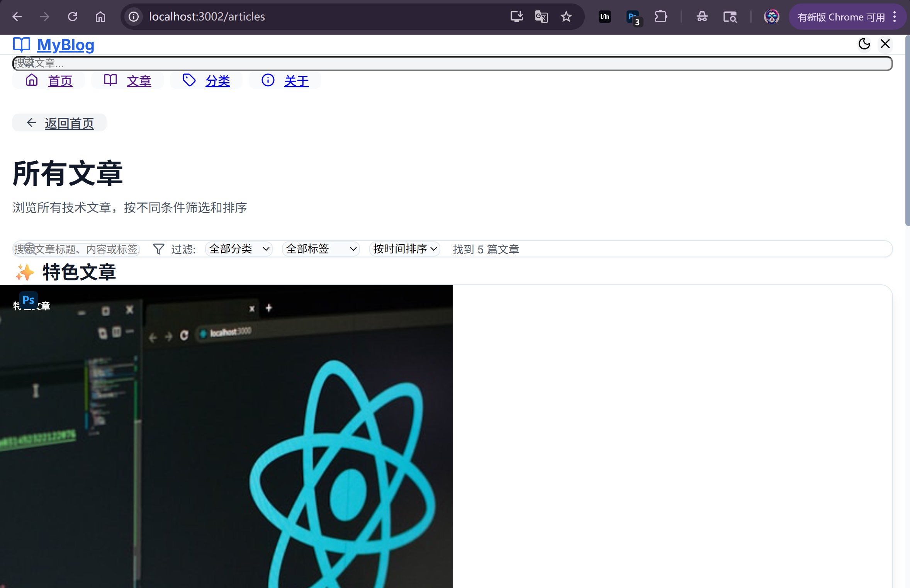The width and height of the screenshot is (910, 588).
Task: Click the home icon beside 首页
Action: (x=32, y=80)
